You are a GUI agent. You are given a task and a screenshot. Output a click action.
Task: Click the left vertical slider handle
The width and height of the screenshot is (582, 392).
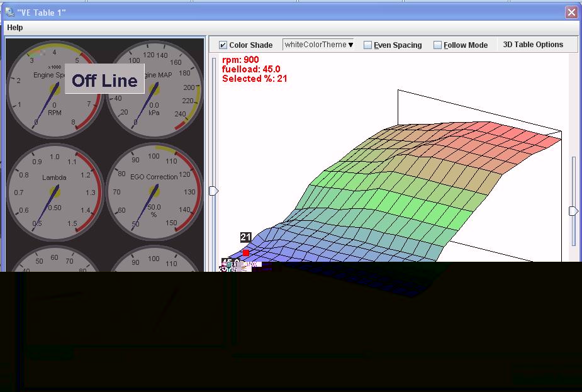pos(214,191)
